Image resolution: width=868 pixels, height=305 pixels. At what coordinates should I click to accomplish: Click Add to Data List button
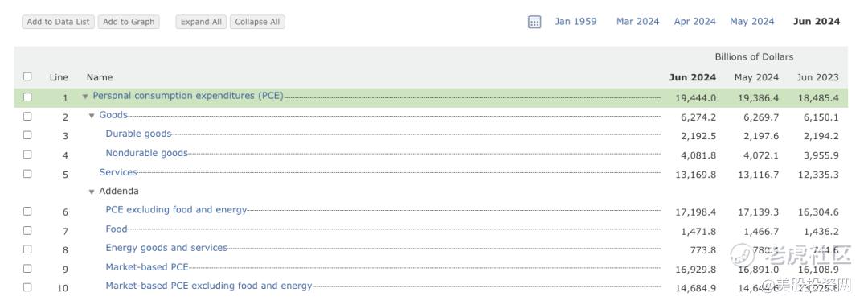pyautogui.click(x=58, y=23)
